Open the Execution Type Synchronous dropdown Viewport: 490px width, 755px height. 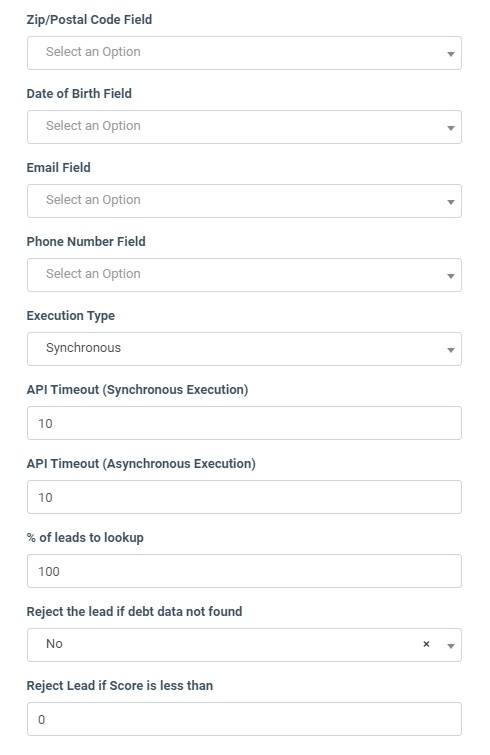pos(244,349)
